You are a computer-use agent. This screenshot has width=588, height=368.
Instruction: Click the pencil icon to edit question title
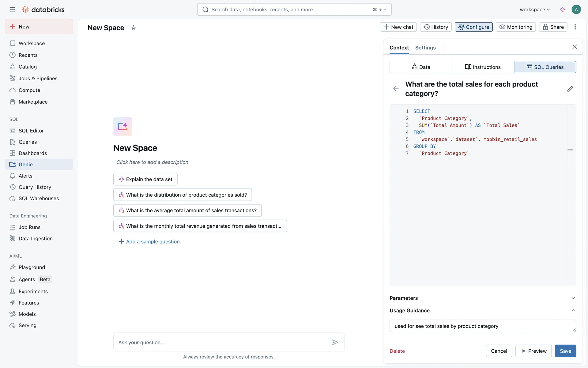tap(570, 89)
